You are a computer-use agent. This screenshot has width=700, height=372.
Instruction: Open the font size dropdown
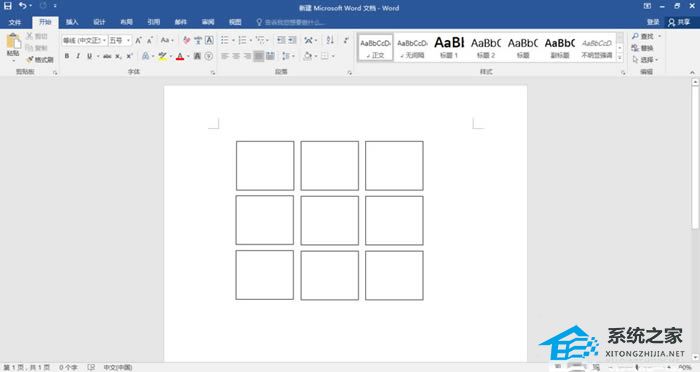pos(129,40)
